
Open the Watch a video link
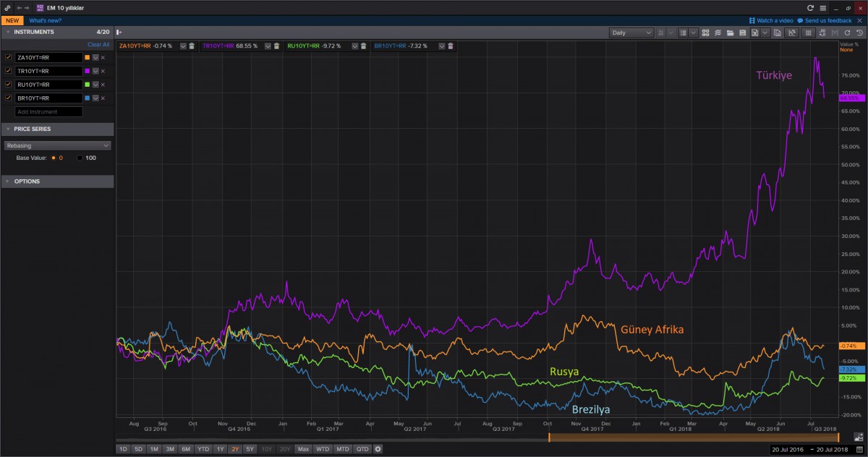pyautogui.click(x=775, y=20)
